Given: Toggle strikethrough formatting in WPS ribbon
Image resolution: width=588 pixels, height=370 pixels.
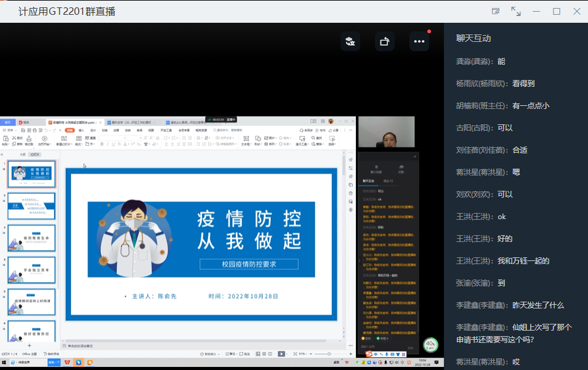Looking at the screenshot, I should click(x=119, y=144).
